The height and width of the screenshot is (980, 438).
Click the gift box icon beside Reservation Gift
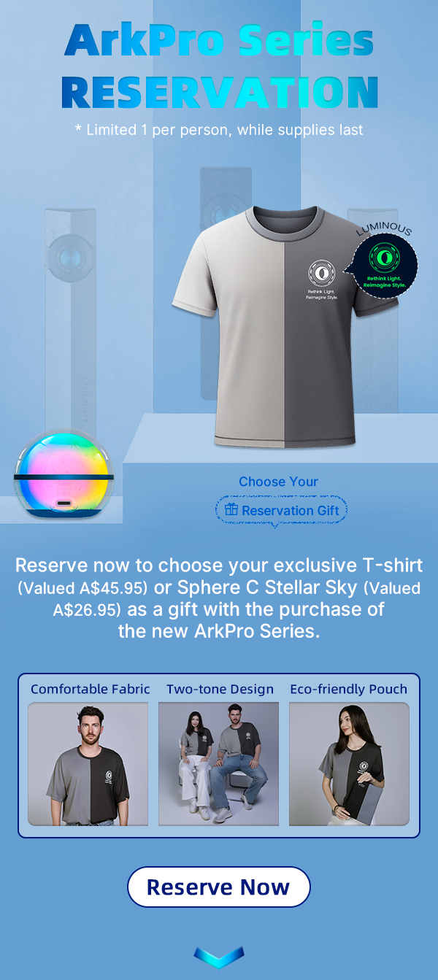click(x=231, y=510)
